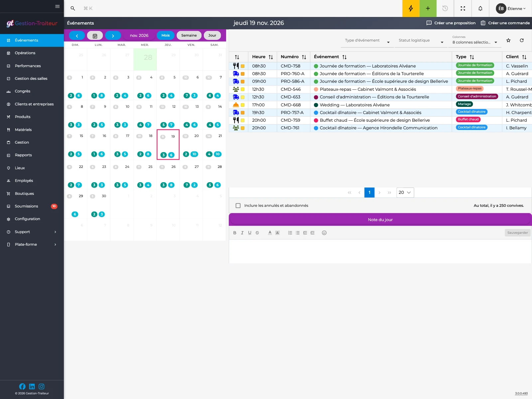Choose text color in note editor
532x399 pixels.
[x=270, y=233]
